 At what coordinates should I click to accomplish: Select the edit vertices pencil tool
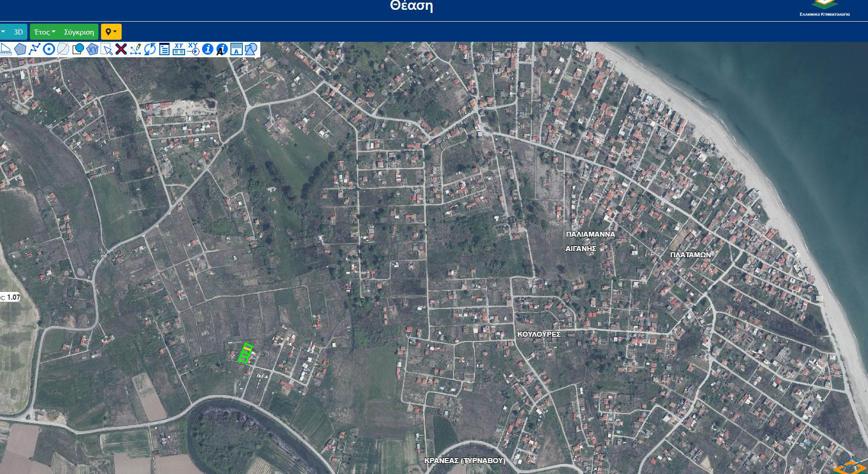[136, 49]
